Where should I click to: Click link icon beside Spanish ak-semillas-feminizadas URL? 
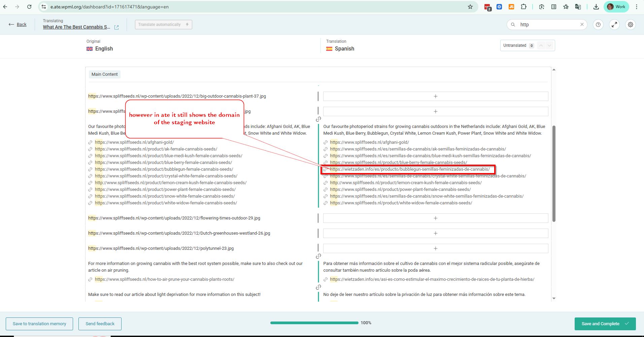point(326,149)
